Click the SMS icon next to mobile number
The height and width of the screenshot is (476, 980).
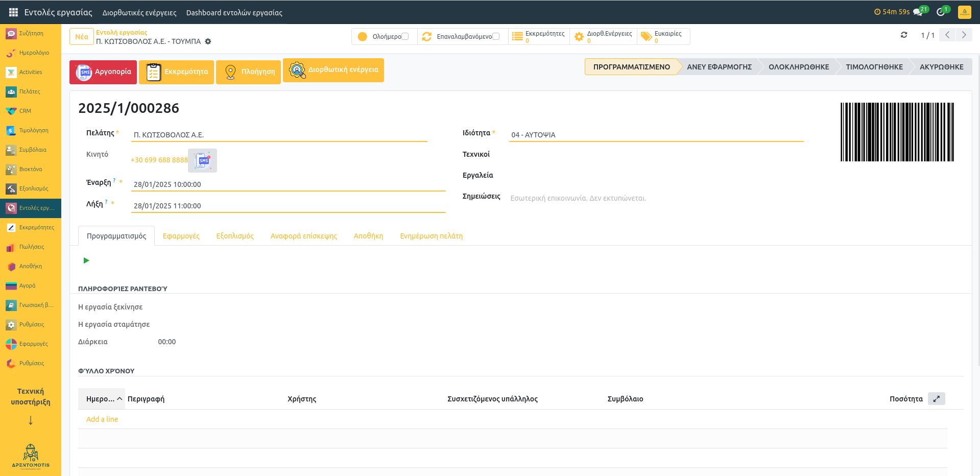[203, 160]
